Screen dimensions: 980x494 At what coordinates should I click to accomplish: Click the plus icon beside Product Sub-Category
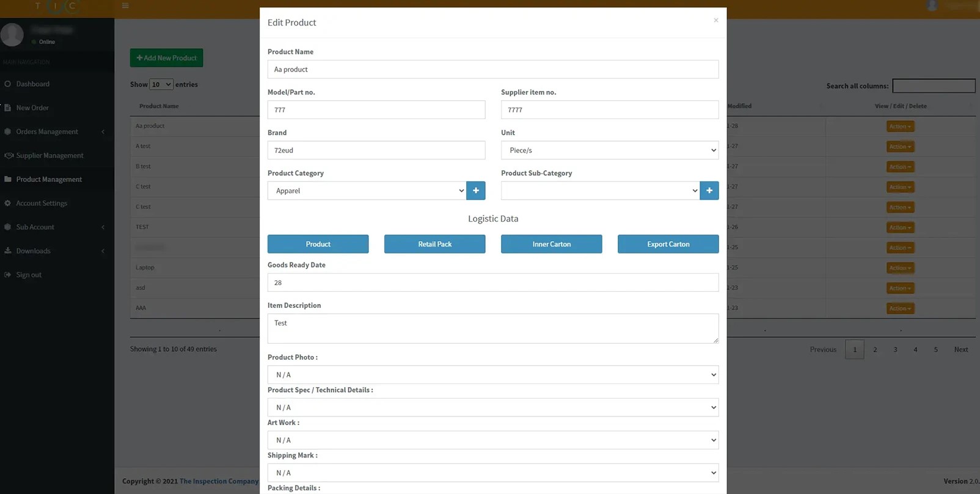tap(709, 191)
